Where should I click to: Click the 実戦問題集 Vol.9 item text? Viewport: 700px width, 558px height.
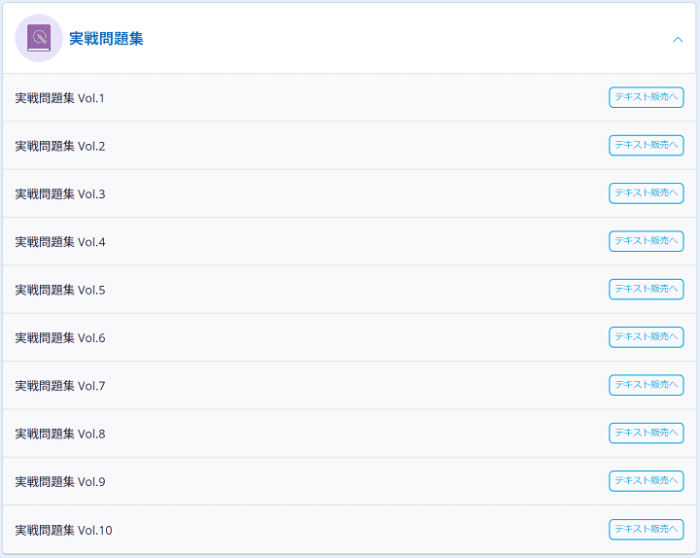pyautogui.click(x=60, y=482)
